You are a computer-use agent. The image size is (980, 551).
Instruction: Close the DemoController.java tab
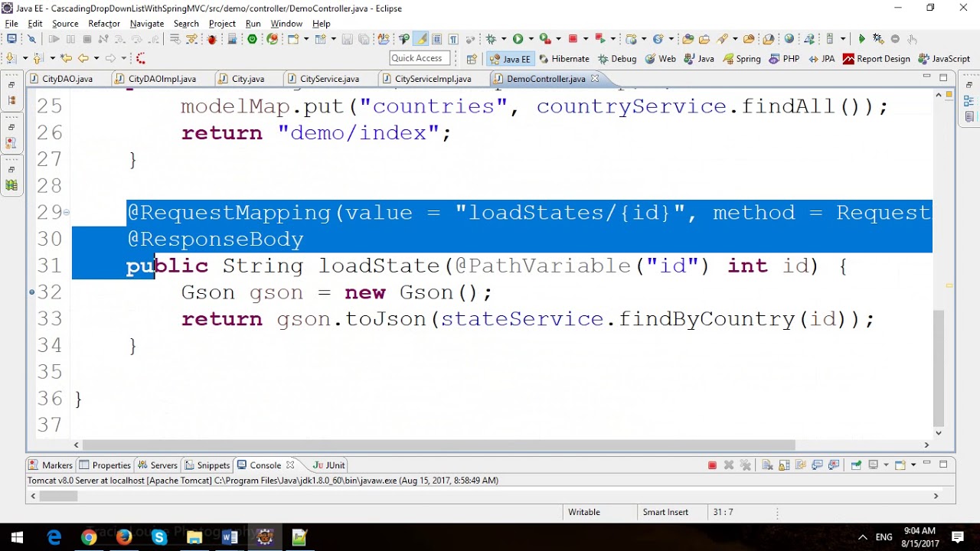[x=595, y=79]
